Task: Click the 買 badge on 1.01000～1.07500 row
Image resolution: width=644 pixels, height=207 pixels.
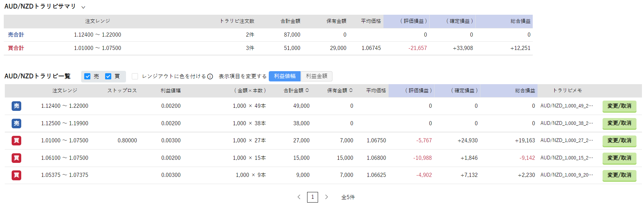Action: click(16, 141)
